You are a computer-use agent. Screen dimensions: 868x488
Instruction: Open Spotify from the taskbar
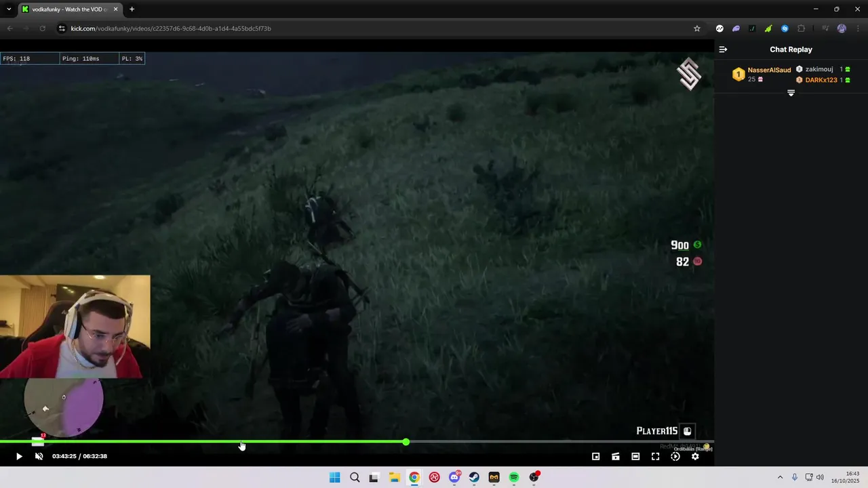pyautogui.click(x=514, y=477)
